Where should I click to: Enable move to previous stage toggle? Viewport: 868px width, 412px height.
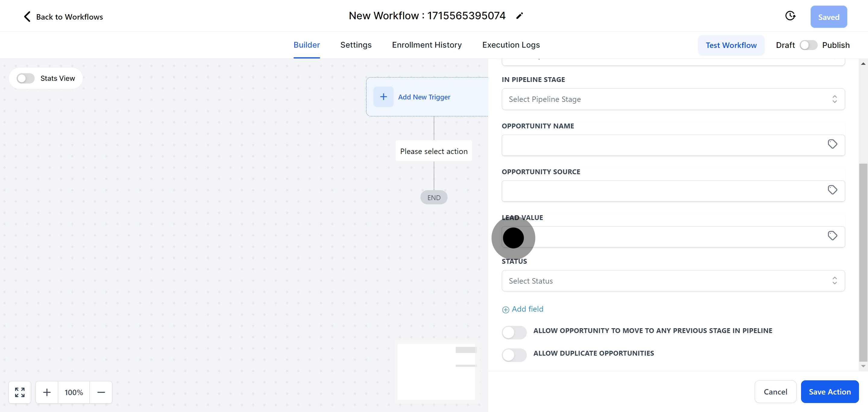tap(514, 332)
